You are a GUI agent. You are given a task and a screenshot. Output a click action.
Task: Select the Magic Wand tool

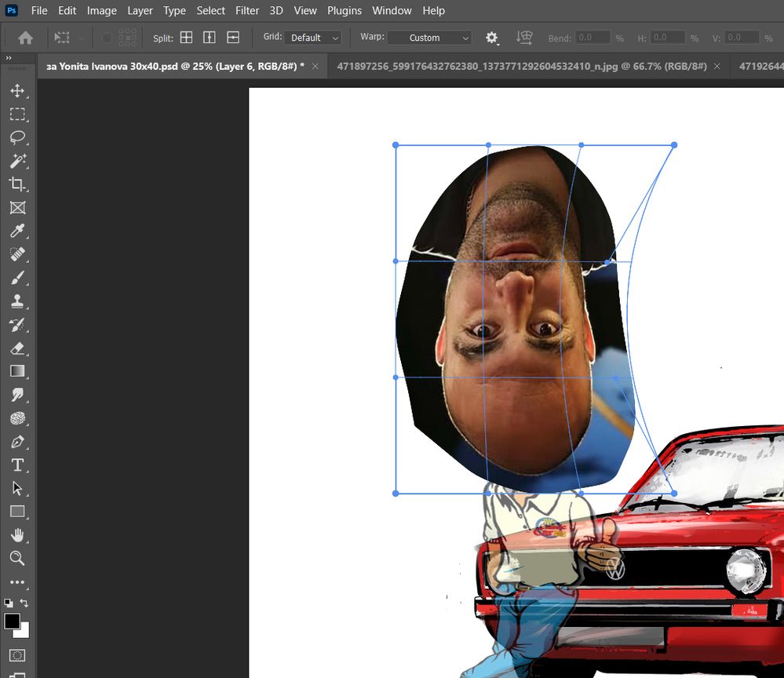(17, 161)
